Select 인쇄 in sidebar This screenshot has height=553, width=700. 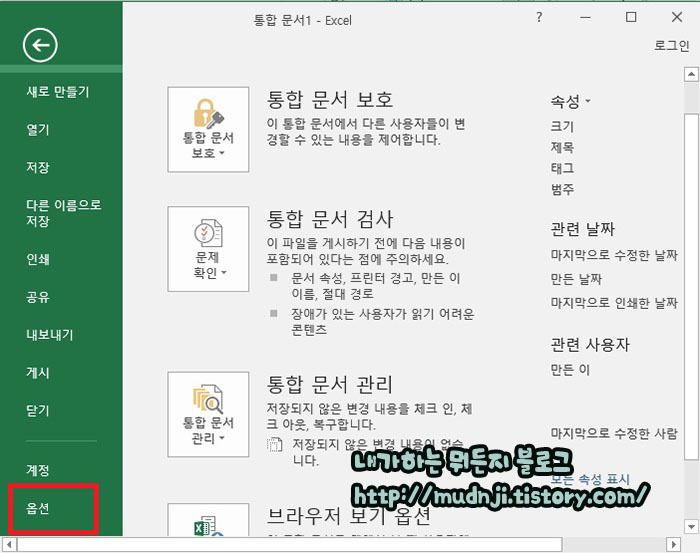click(38, 259)
